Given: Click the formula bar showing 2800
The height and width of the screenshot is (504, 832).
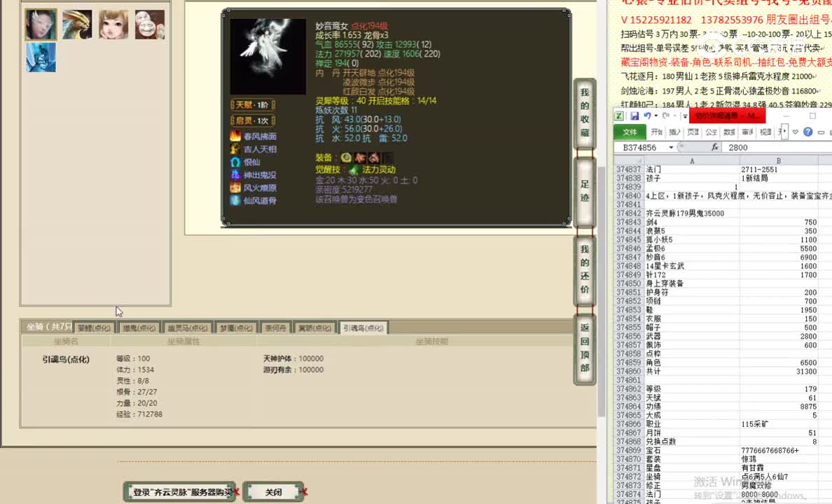Looking at the screenshot, I should point(777,147).
